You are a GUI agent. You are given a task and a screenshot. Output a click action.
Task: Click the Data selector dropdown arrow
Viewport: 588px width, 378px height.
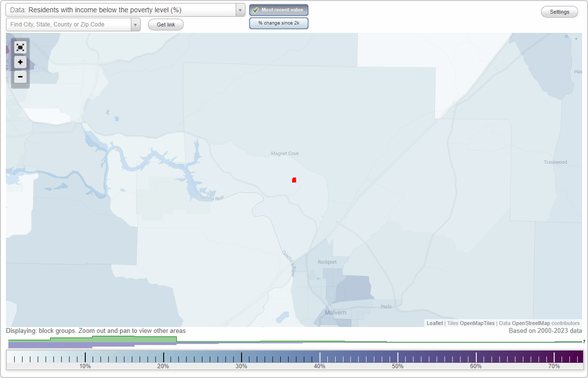coord(240,9)
